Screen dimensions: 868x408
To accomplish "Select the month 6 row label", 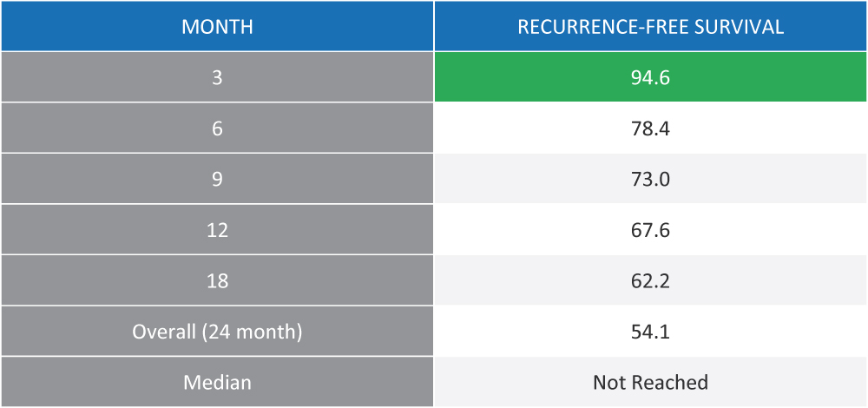I will pos(217,128).
